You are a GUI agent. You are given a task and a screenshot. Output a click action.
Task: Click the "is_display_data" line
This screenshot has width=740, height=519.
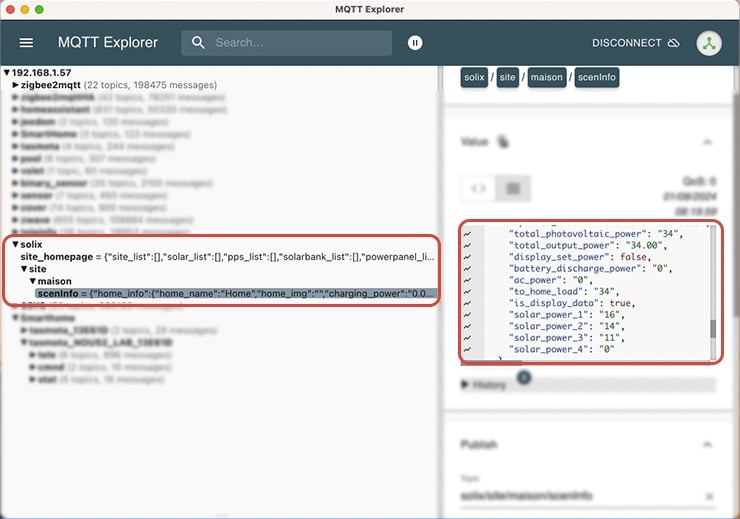pos(572,303)
